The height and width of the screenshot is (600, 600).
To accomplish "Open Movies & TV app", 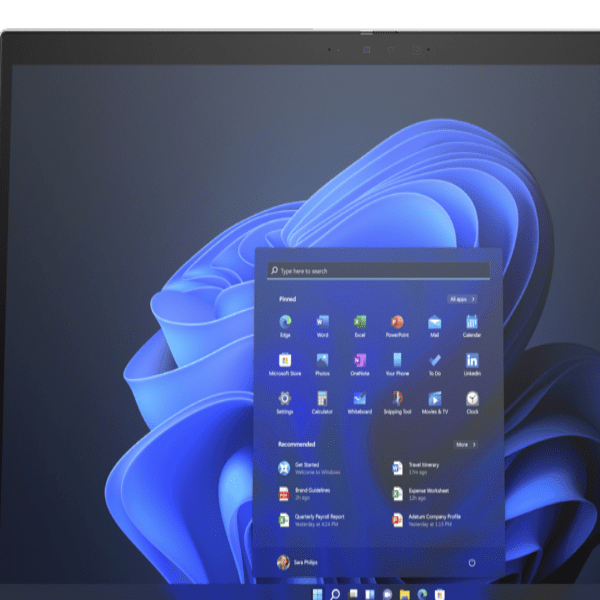I will coord(435,403).
